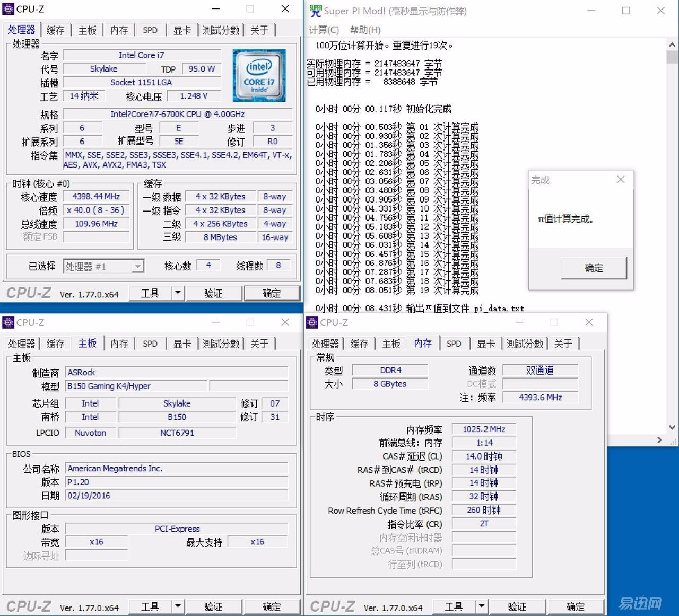Click the 核心速度 value field 4398.44 MHz
This screenshot has width=679, height=616.
(x=96, y=197)
